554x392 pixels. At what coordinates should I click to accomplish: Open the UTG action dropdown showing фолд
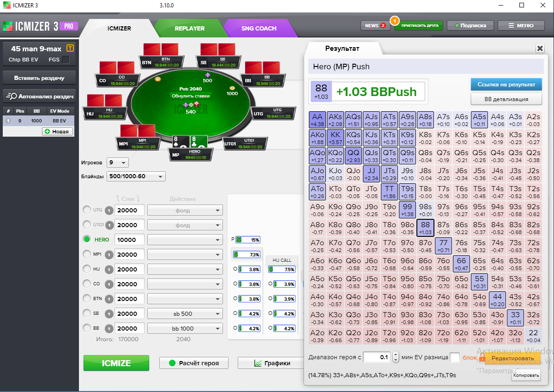(x=185, y=211)
